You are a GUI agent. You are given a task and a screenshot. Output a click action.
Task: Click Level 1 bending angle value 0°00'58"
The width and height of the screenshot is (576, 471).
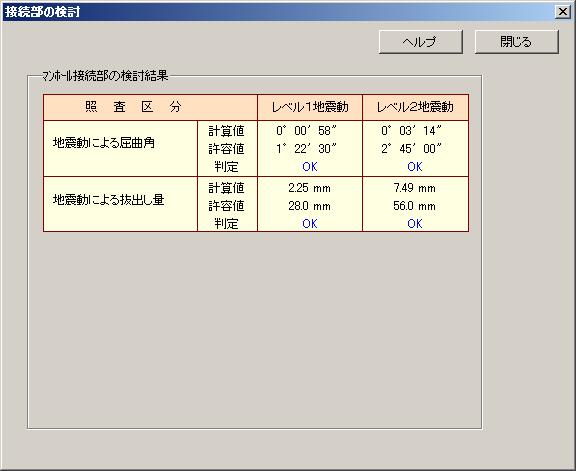[306, 130]
